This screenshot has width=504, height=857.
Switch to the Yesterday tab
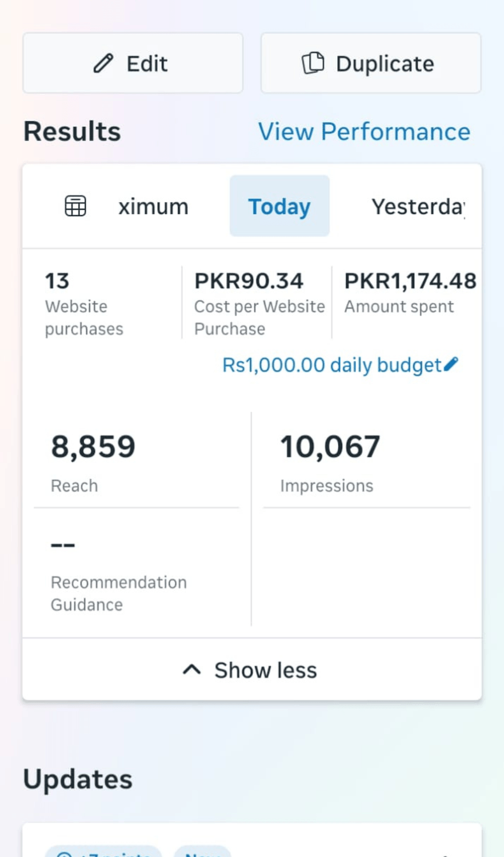pos(418,206)
